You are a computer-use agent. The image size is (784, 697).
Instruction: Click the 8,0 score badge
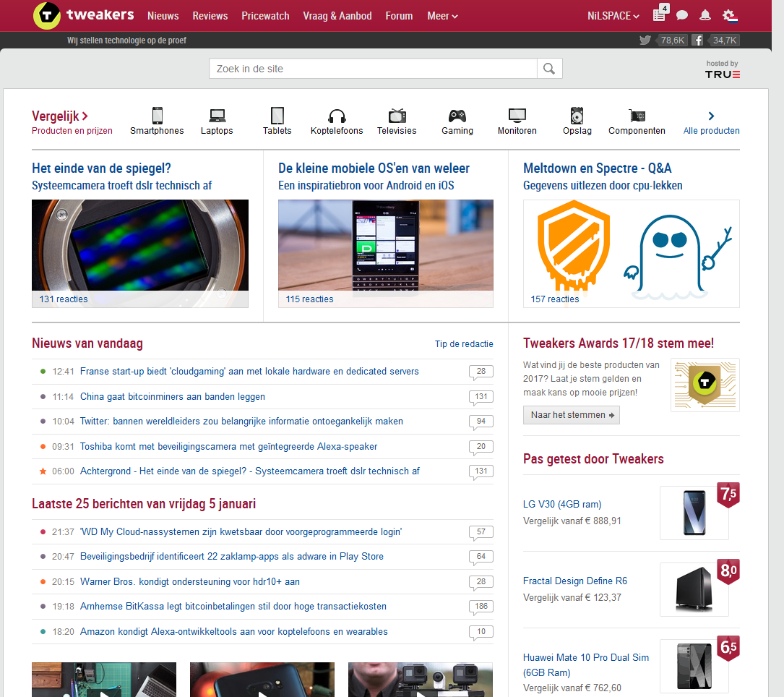728,571
